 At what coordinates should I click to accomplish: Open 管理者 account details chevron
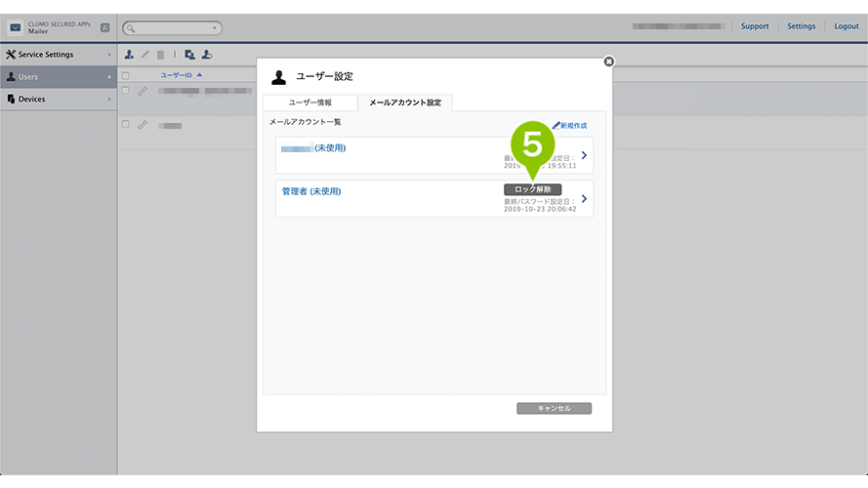point(584,199)
